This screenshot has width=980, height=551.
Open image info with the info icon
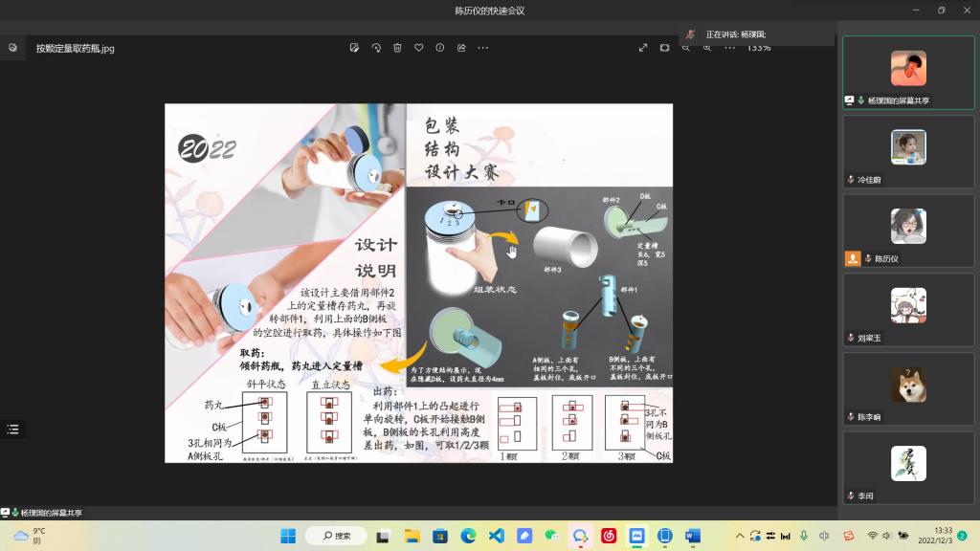440,48
